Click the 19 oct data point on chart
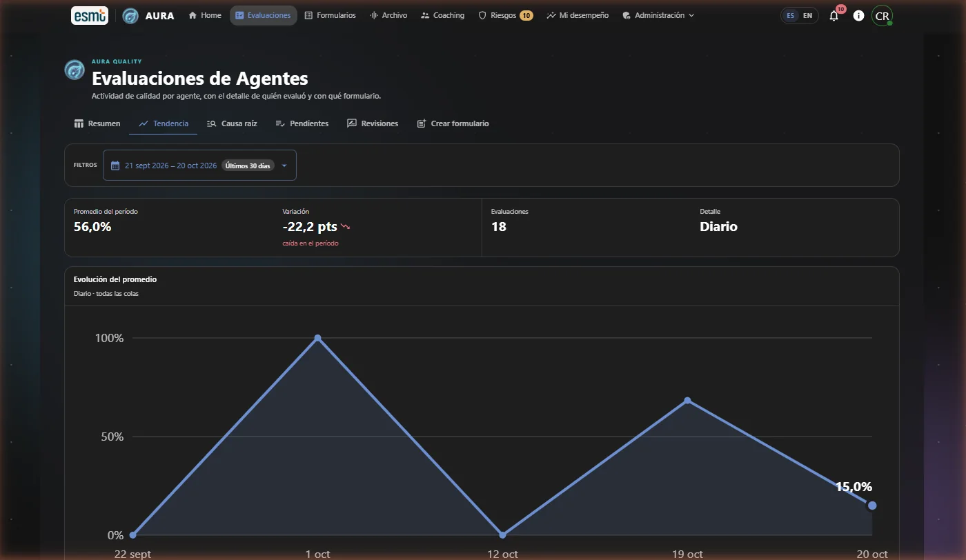This screenshot has width=966, height=560. [x=687, y=401]
